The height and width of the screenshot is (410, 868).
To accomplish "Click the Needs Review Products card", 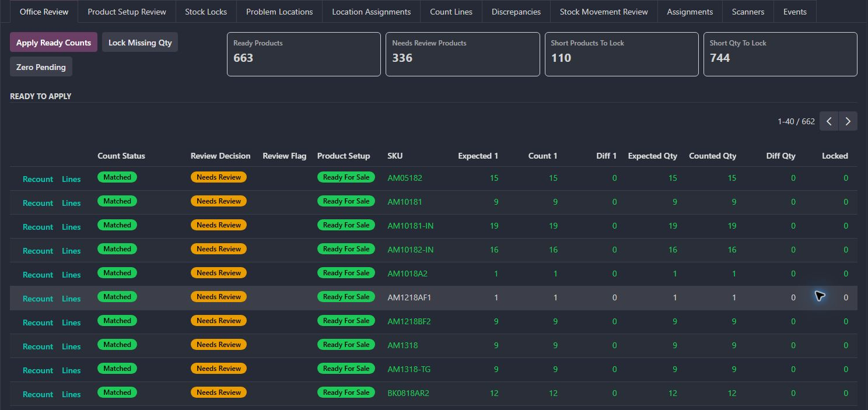I will (x=463, y=54).
